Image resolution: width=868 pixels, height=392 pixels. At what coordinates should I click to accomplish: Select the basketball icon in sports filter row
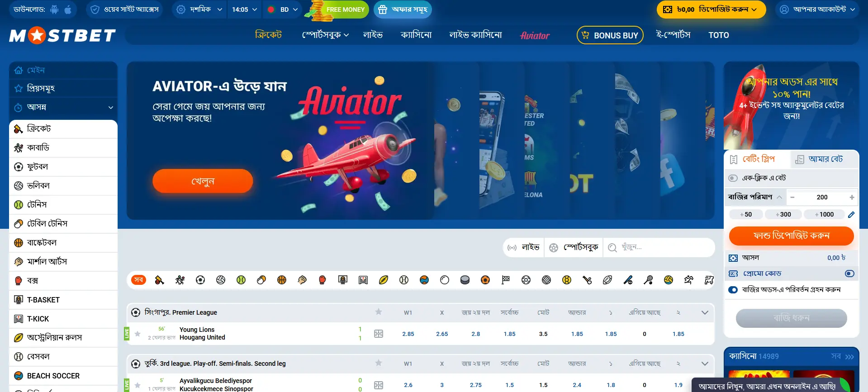(x=282, y=280)
